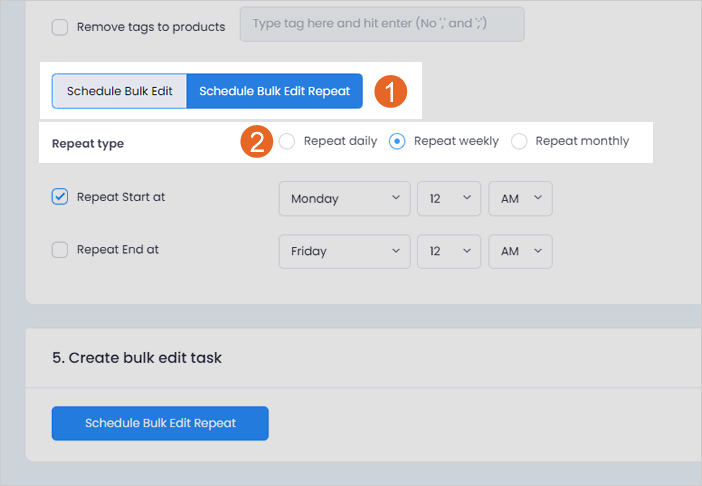Click the blue Schedule Bulk Edit Repeat submit button
The height and width of the screenshot is (486, 702).
coord(160,423)
